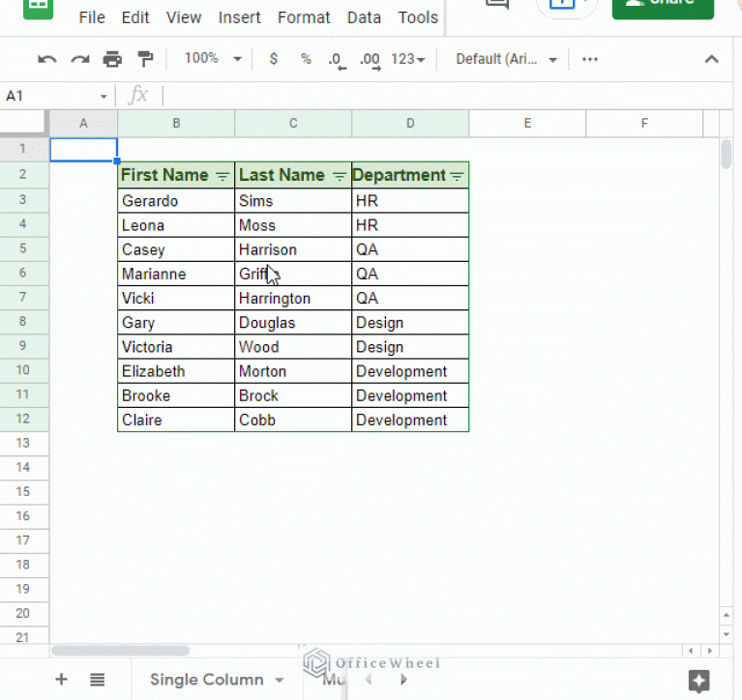This screenshot has width=742, height=700.
Task: Select cell containing Victoria
Action: (176, 347)
